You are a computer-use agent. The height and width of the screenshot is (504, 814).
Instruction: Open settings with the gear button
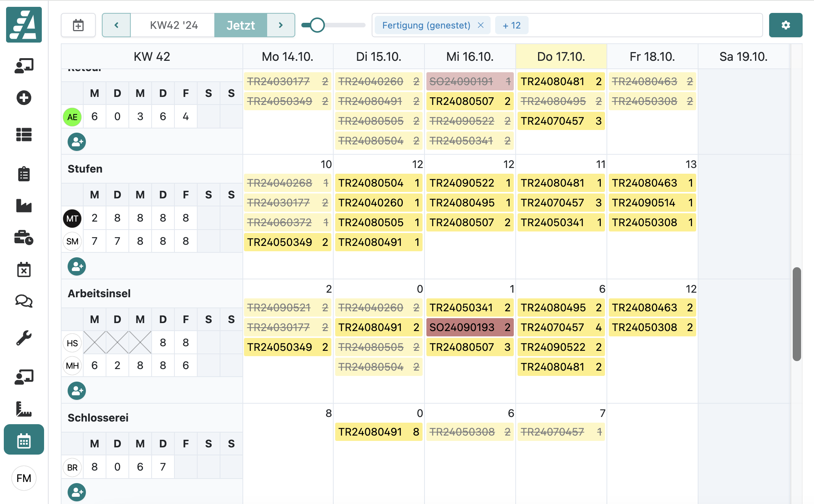tap(785, 25)
